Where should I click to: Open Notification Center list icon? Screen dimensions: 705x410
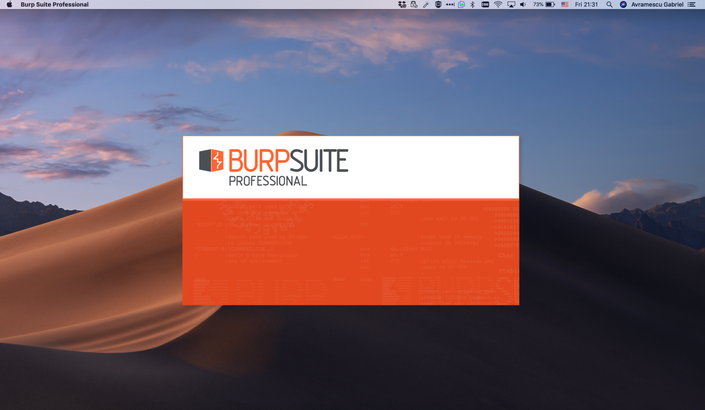tap(692, 4)
